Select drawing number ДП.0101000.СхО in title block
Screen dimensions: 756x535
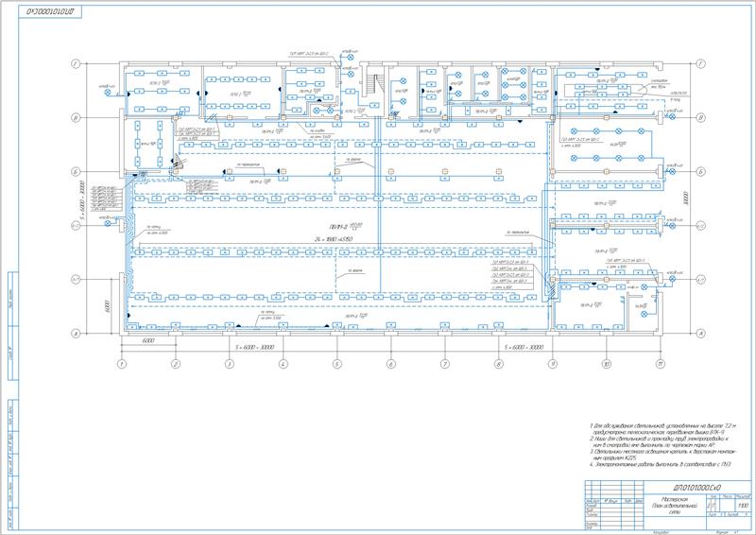697,488
